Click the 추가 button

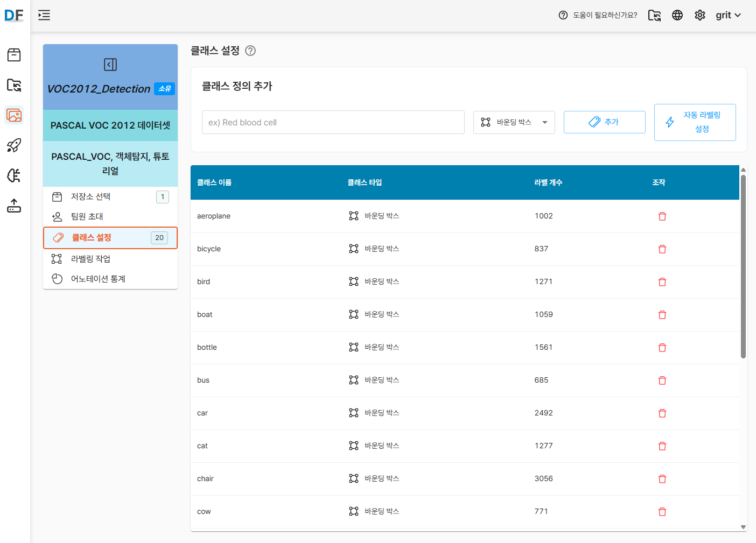pos(605,122)
